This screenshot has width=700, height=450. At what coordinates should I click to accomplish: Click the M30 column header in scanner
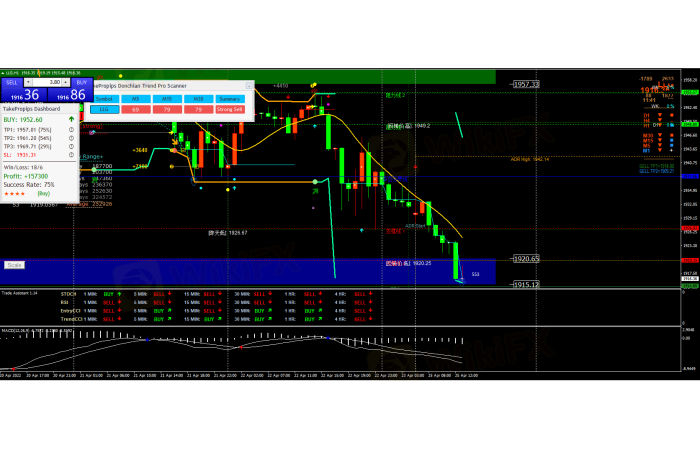[198, 98]
